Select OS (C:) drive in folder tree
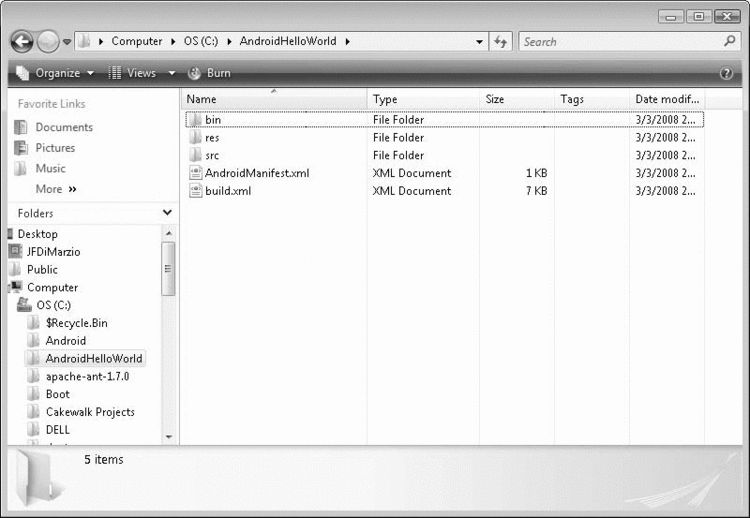Screen dimensions: 750x518 pos(53,305)
